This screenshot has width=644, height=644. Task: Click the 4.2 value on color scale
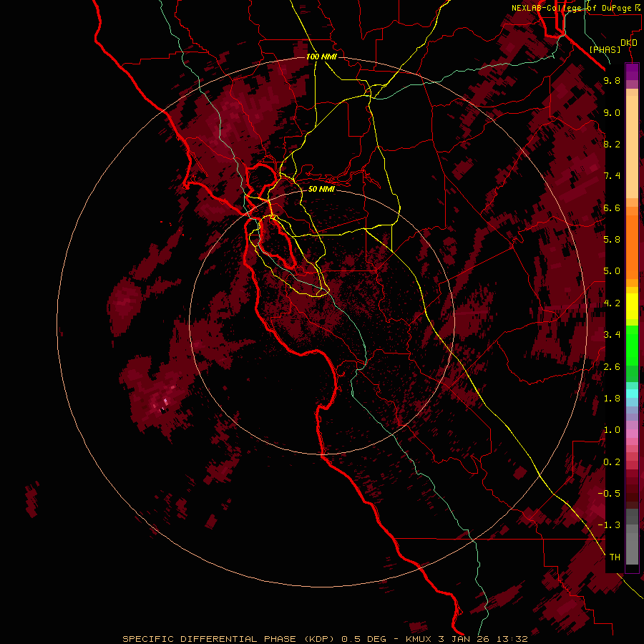tap(612, 303)
